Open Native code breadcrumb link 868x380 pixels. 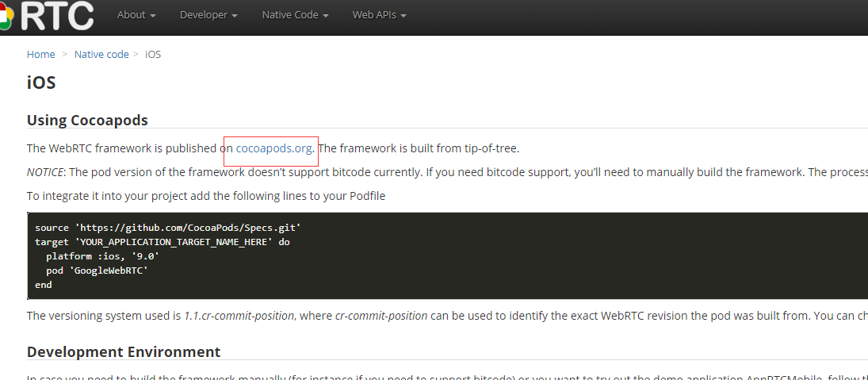point(101,54)
